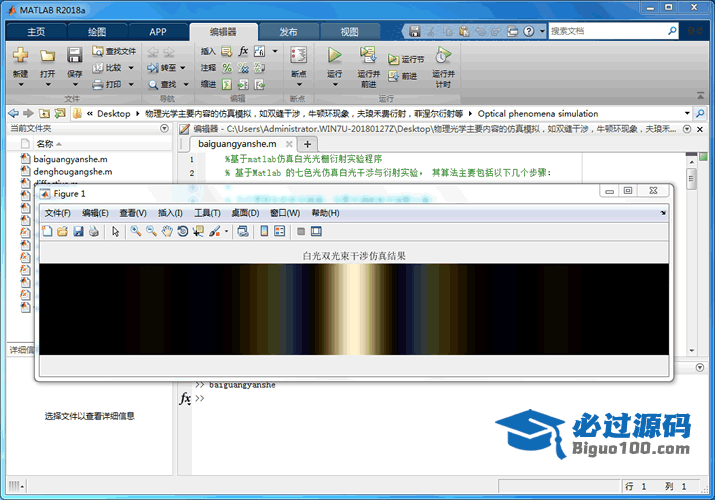715x500 pixels.
Task: Click the New Figure icon in Figure 1
Action: coord(47,231)
